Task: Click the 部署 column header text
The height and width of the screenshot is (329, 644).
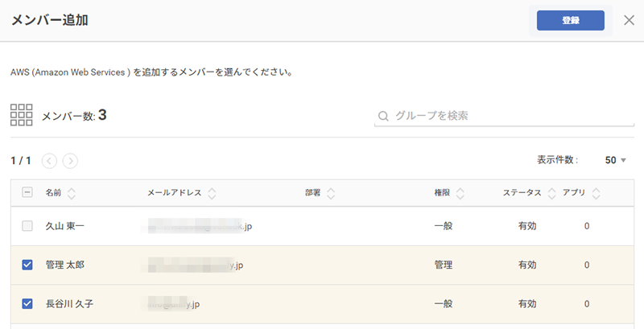Action: pyautogui.click(x=312, y=192)
